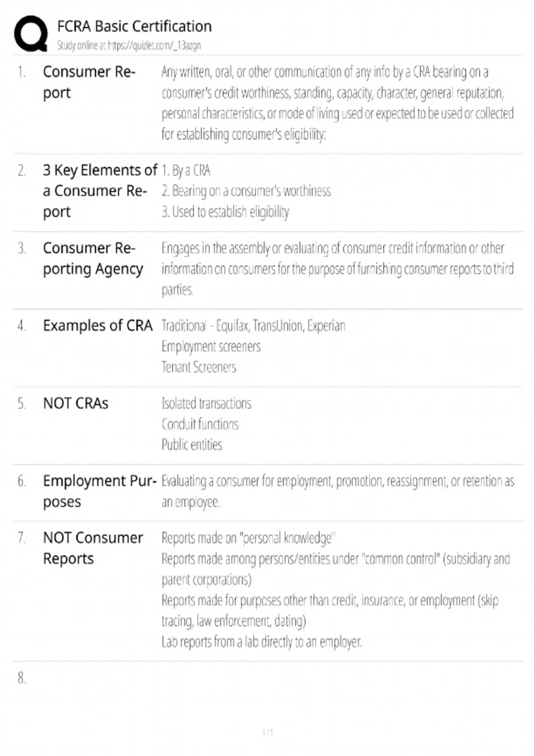The image size is (534, 756).
Task: Click the 'Examples of CRA' term
Action: point(97,326)
